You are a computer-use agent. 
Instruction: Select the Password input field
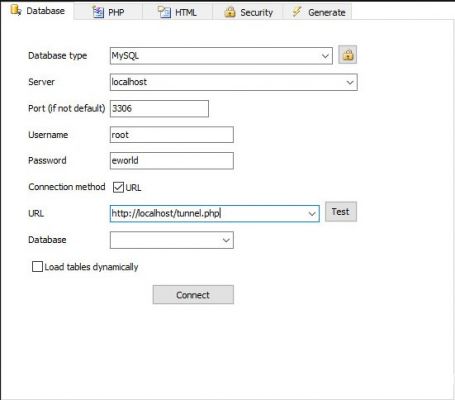tap(172, 161)
